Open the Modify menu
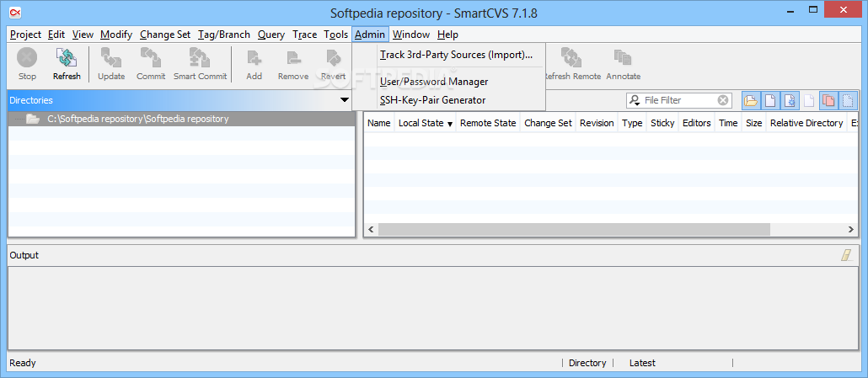 116,35
